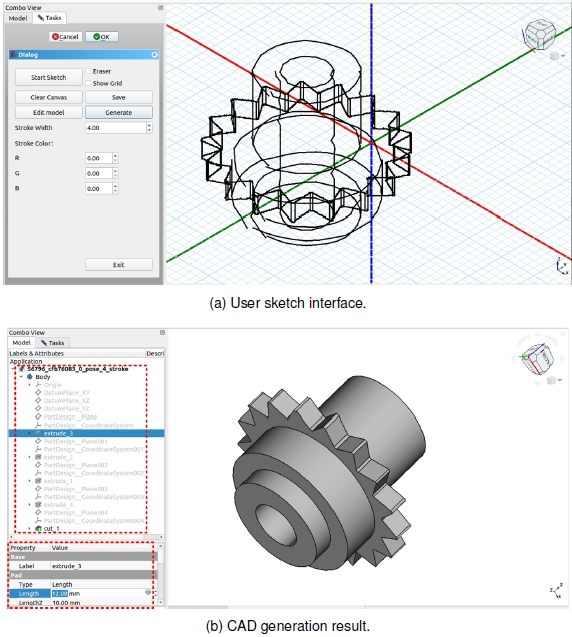The width and height of the screenshot is (572, 637).
Task: Expand the extrude_2 tree node
Action: [29, 457]
